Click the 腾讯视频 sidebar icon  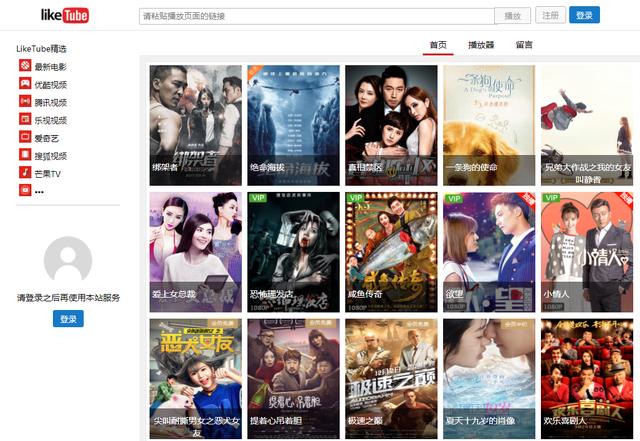pos(25,101)
